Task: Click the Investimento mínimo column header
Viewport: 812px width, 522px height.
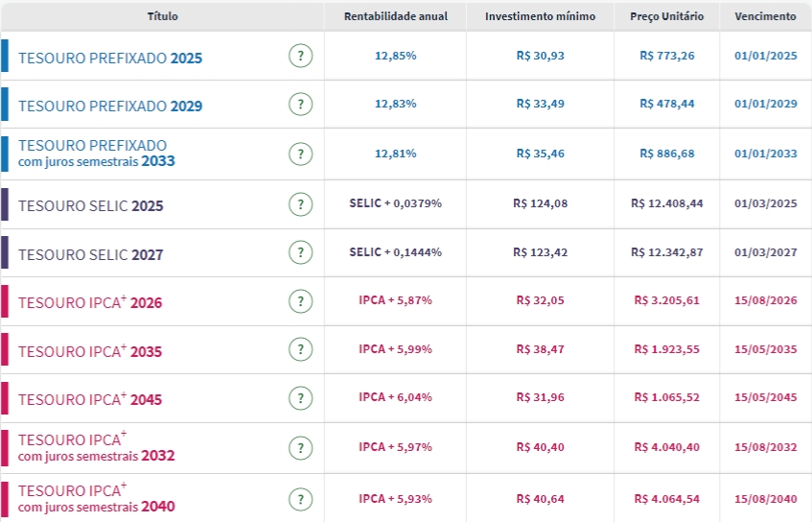Action: [x=540, y=16]
